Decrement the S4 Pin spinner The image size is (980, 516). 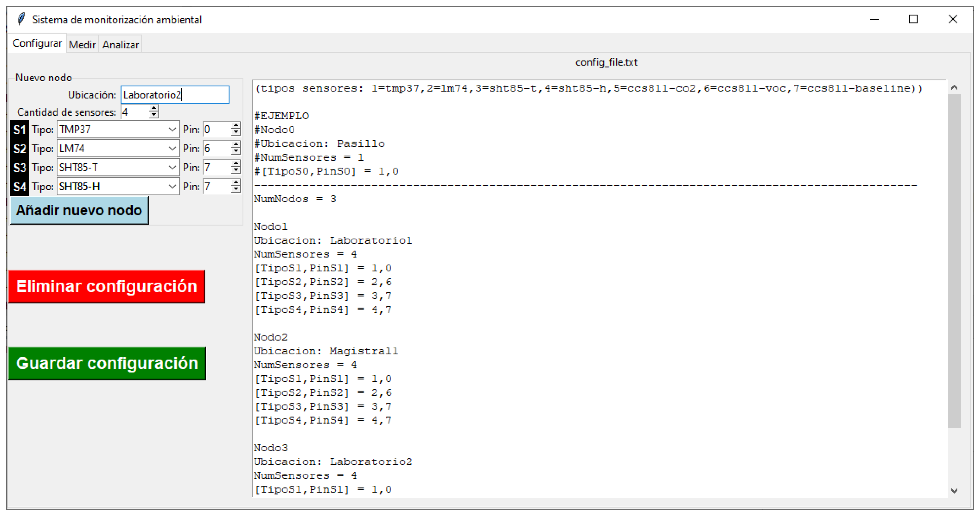point(236,190)
